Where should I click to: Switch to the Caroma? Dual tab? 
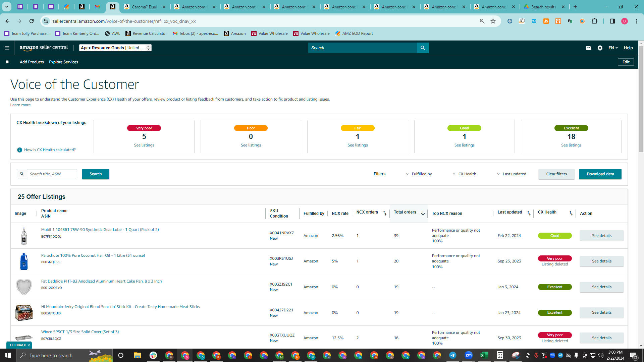point(145,7)
